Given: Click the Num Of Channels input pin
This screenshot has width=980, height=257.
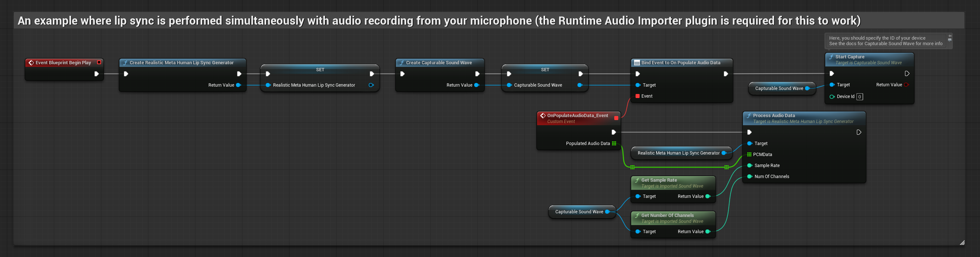Looking at the screenshot, I should pyautogui.click(x=750, y=176).
